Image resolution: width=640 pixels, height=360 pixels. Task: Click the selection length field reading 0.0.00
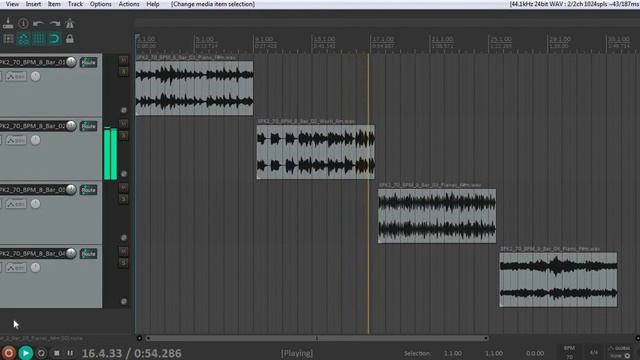[535, 353]
